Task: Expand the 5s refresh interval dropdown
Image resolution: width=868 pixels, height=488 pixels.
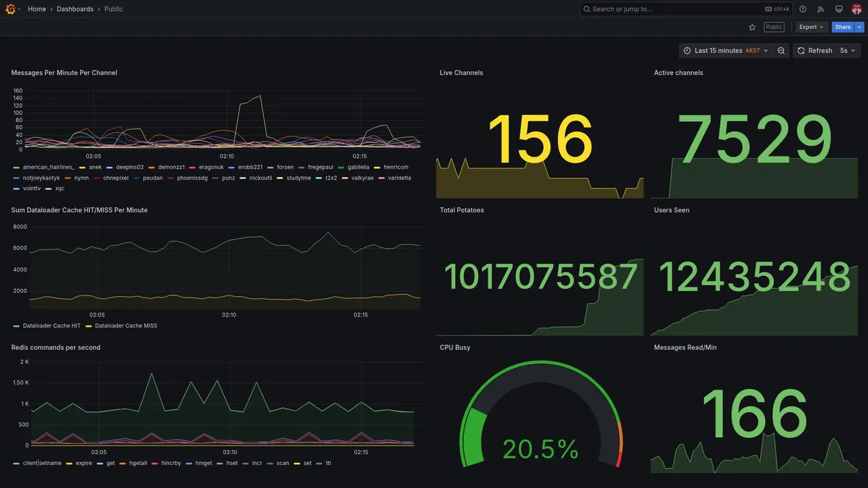Action: click(x=848, y=51)
